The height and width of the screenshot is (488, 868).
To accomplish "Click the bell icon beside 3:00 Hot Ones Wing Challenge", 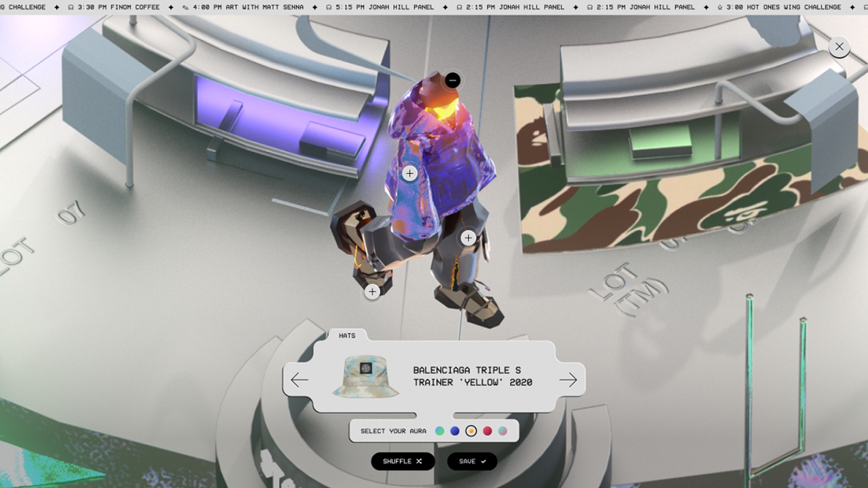I will pos(720,8).
